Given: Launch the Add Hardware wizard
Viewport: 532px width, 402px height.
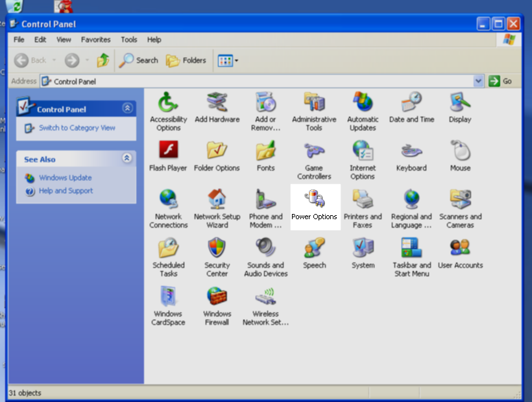Looking at the screenshot, I should pos(217,108).
